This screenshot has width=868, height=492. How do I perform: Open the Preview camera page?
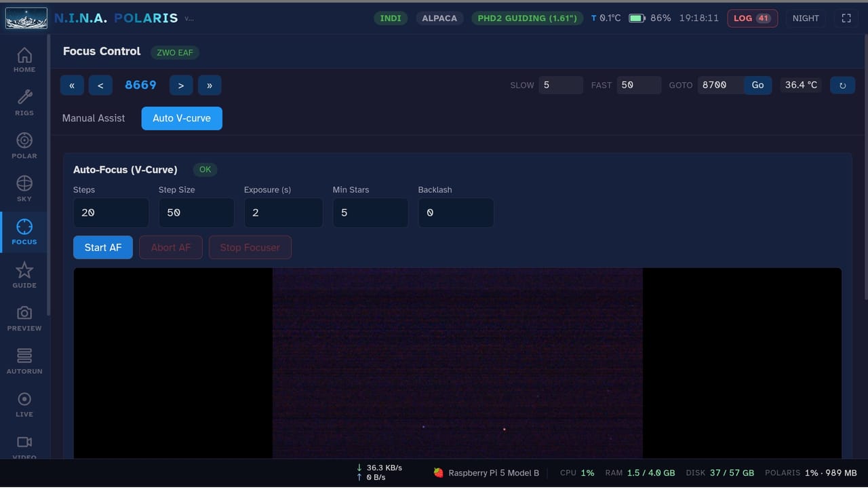(x=24, y=318)
